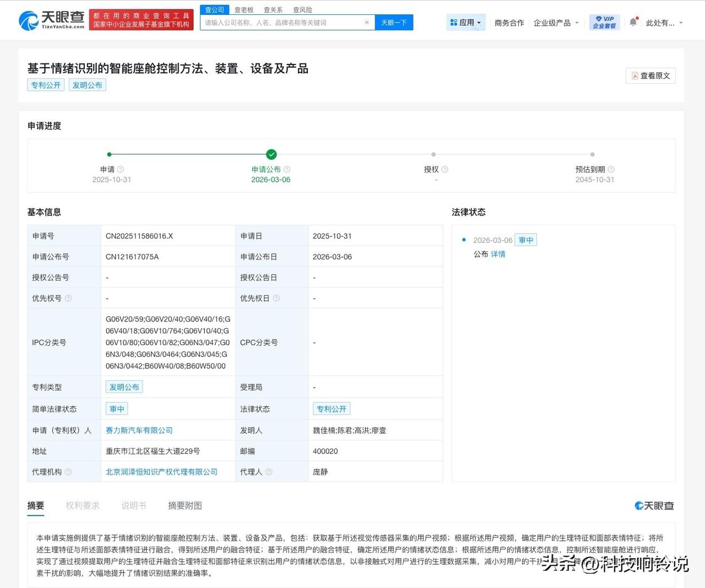Click the help icon next to 代理机构
Image resolution: width=705 pixels, height=588 pixels.
(68, 472)
